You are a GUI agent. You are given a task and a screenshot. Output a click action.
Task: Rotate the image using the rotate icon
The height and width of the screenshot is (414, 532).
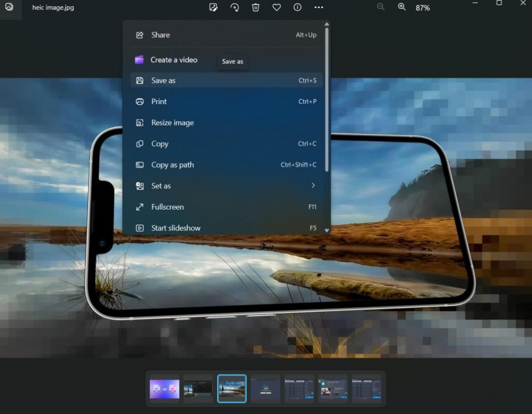click(x=234, y=7)
